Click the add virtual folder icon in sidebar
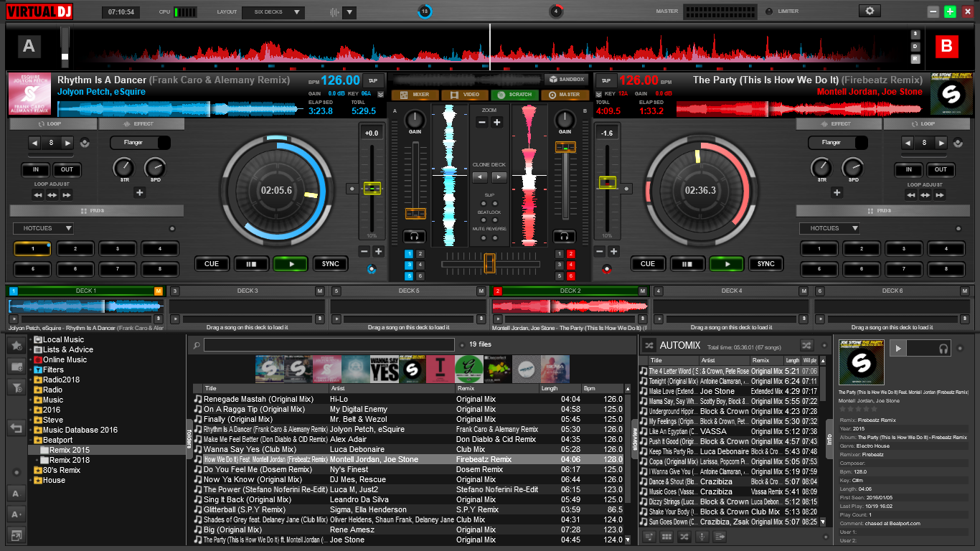The image size is (980, 551). coord(16,366)
